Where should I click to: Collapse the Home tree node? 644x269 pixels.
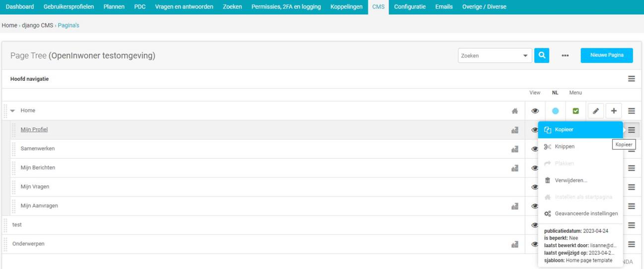click(x=13, y=111)
